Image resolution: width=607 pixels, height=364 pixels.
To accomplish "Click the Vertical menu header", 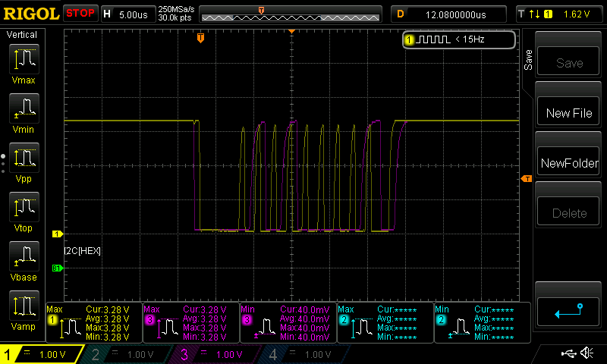I will 22,35.
